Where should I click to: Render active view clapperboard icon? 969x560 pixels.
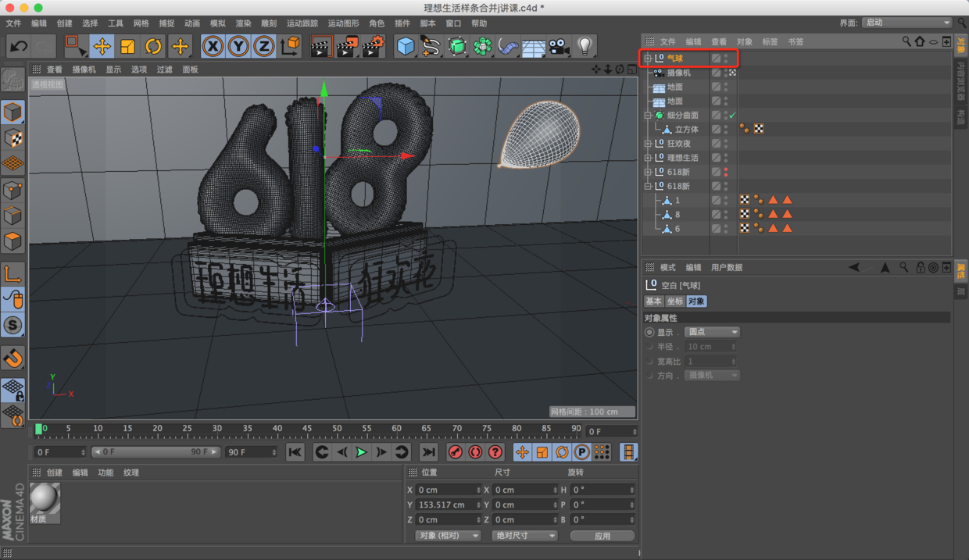[320, 46]
